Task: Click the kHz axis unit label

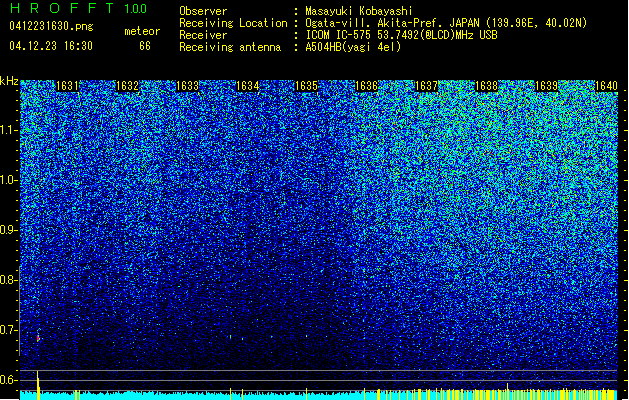Action: click(9, 81)
